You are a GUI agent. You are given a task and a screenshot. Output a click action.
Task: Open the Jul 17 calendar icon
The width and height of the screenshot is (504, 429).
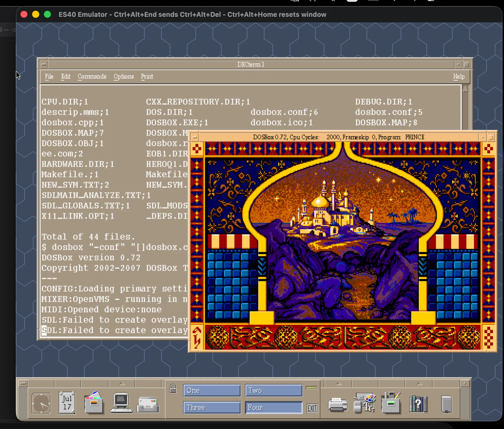click(x=67, y=403)
